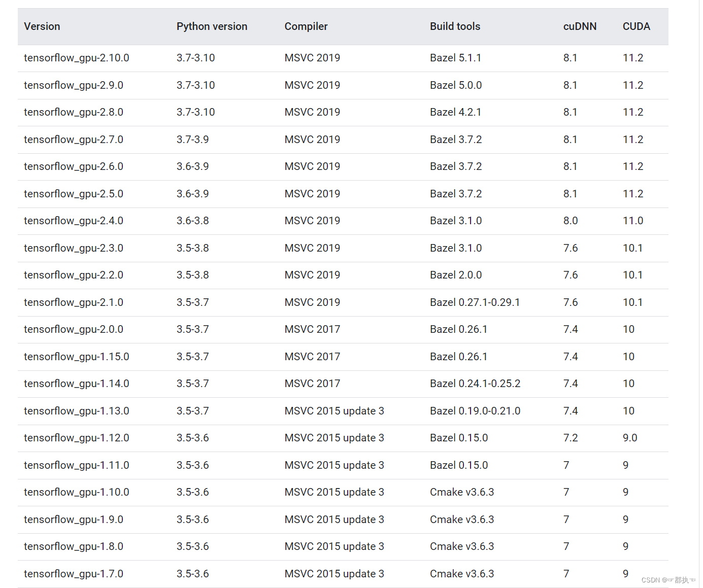Select the tensorflow_gpu-2.4.0 cell

coord(74,221)
